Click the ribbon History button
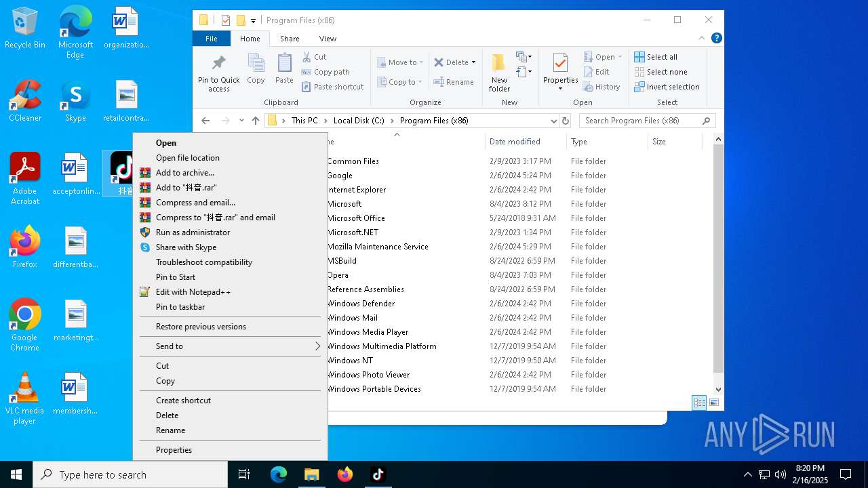This screenshot has height=488, width=868. point(601,87)
